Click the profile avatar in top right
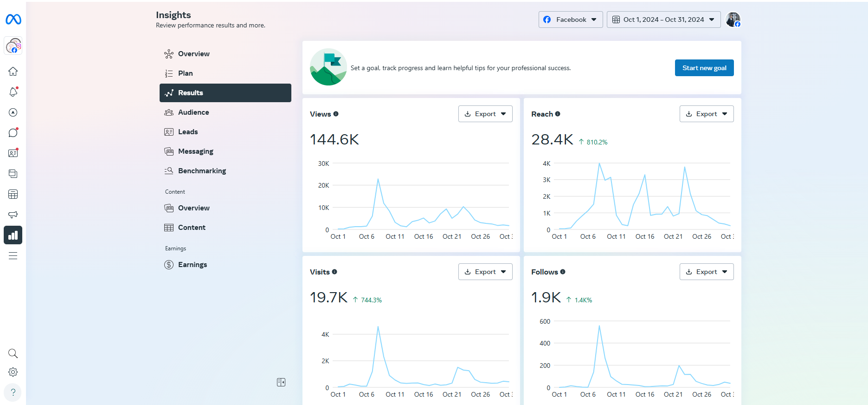Viewport: 868px width, 405px height. pyautogui.click(x=733, y=20)
